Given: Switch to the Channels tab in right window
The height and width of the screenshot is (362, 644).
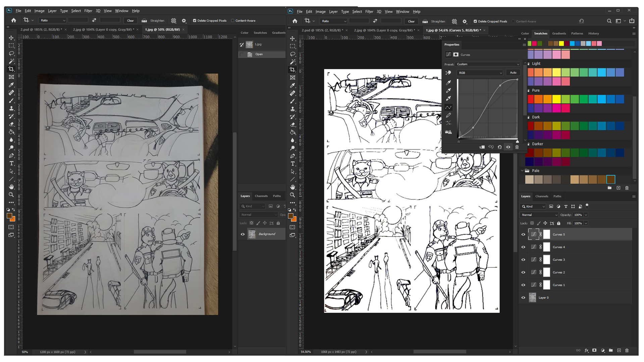Looking at the screenshot, I should point(542,196).
